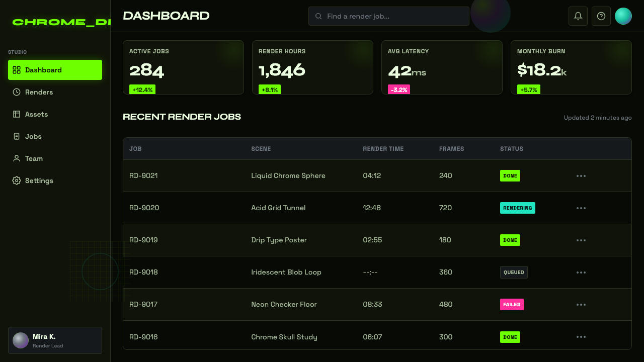Go to Dashboard in sidebar

tap(55, 70)
